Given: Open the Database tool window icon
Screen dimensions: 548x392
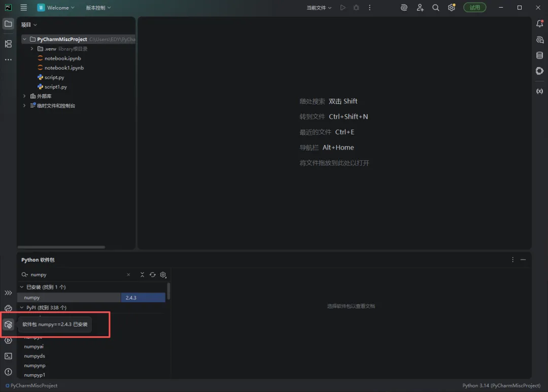Looking at the screenshot, I should click(x=539, y=55).
